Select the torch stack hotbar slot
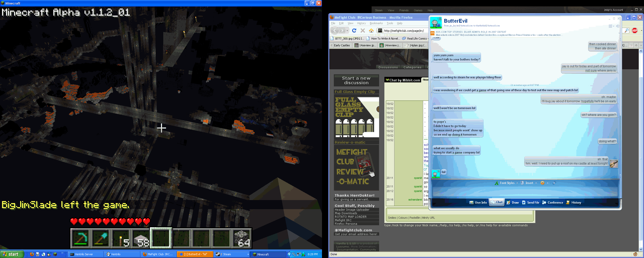Image resolution: width=644 pixels, height=258 pixels. [x=121, y=238]
